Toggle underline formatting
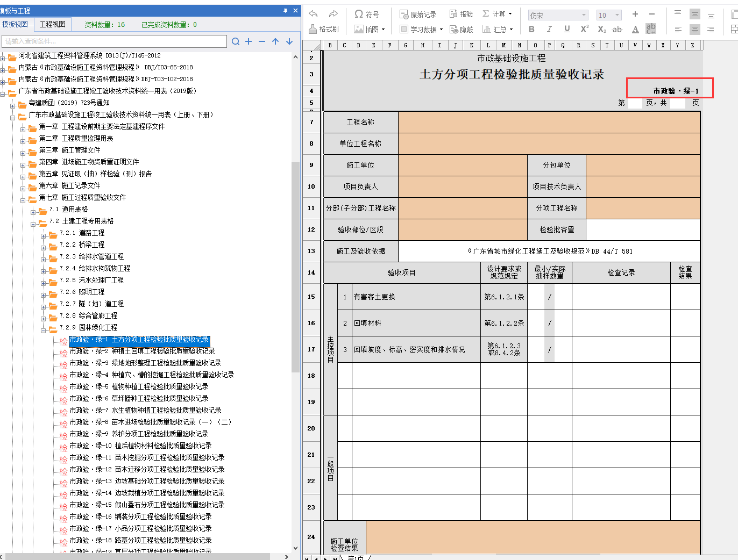738x560 pixels. click(x=567, y=29)
